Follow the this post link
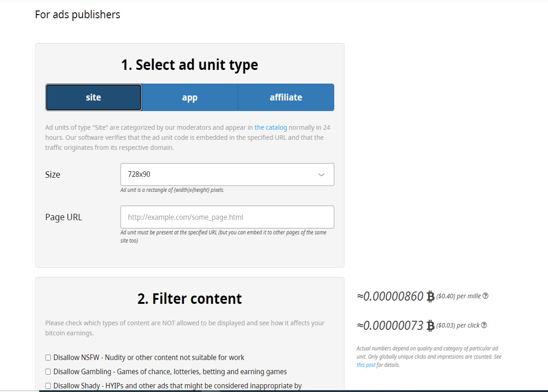The height and width of the screenshot is (392, 548). pyautogui.click(x=366, y=365)
